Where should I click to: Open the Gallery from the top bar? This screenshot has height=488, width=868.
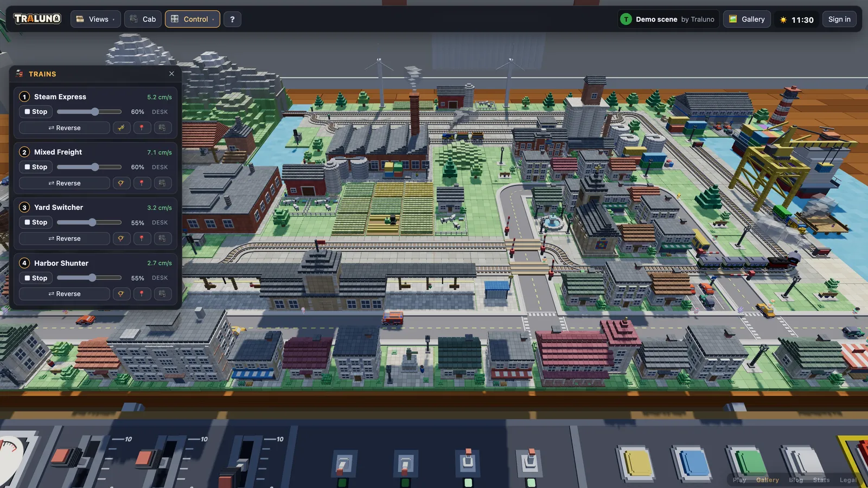(747, 19)
